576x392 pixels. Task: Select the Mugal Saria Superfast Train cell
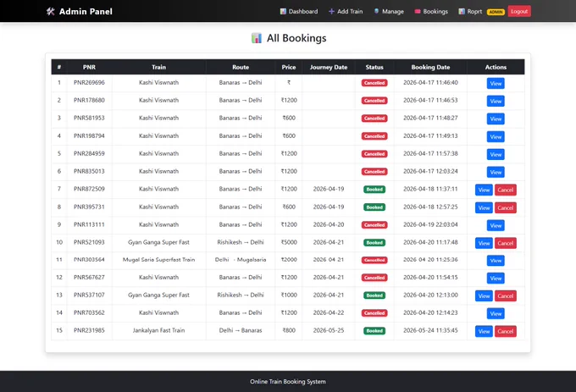click(x=158, y=259)
